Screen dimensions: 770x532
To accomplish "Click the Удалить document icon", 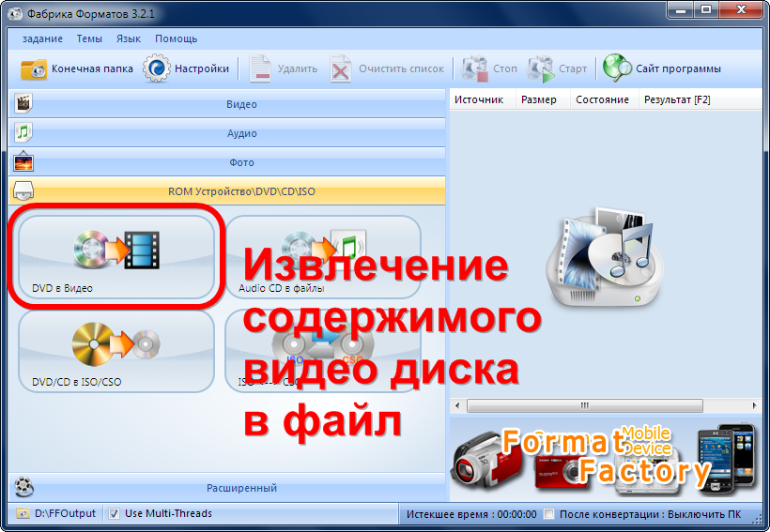I will pyautogui.click(x=260, y=68).
